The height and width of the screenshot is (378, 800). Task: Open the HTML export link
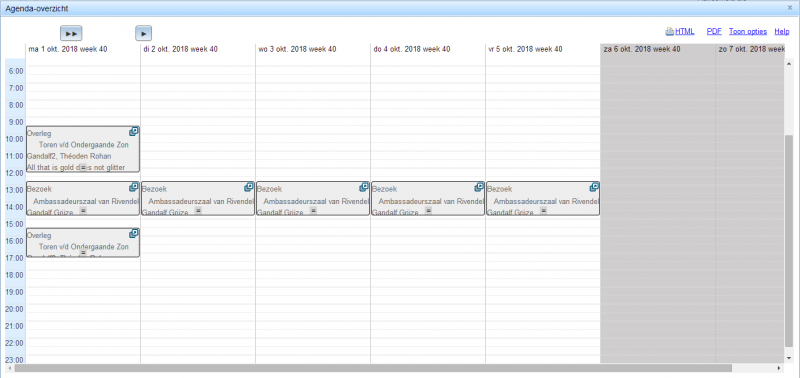tap(685, 32)
